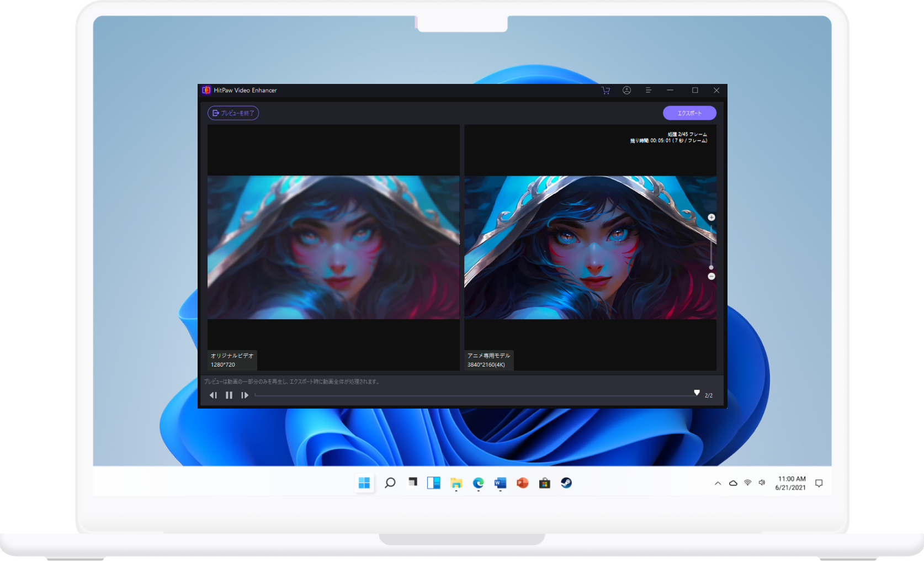
Task: Open Steam from taskbar
Action: pos(566,483)
